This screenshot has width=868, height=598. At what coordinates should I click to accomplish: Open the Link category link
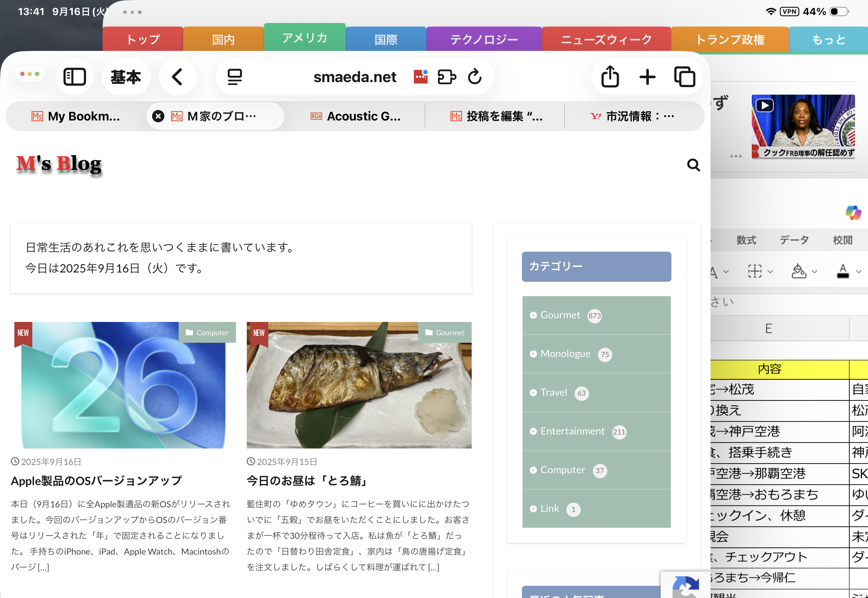pos(549,508)
